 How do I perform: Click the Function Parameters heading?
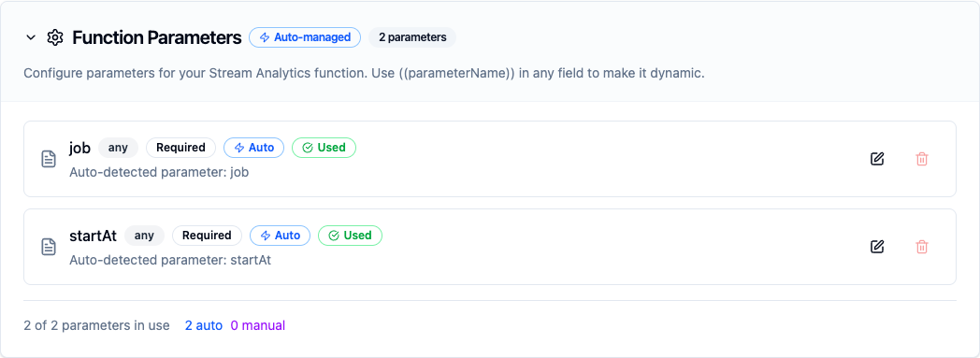pyautogui.click(x=157, y=37)
